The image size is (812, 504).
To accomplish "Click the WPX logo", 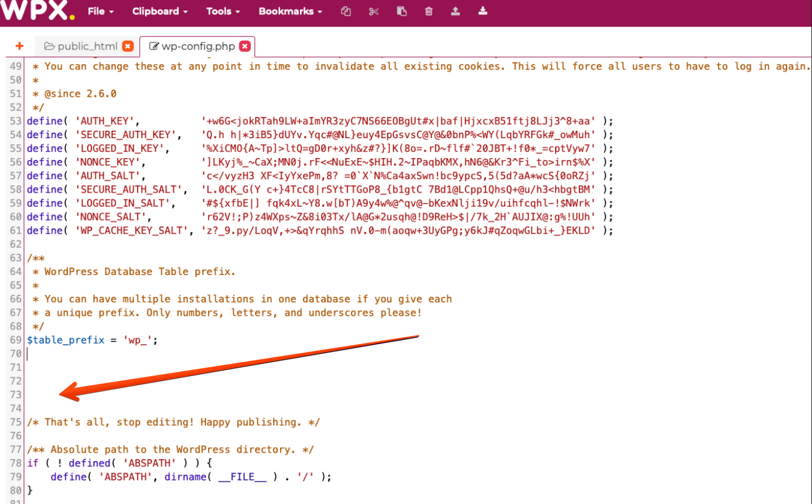I will click(38, 11).
